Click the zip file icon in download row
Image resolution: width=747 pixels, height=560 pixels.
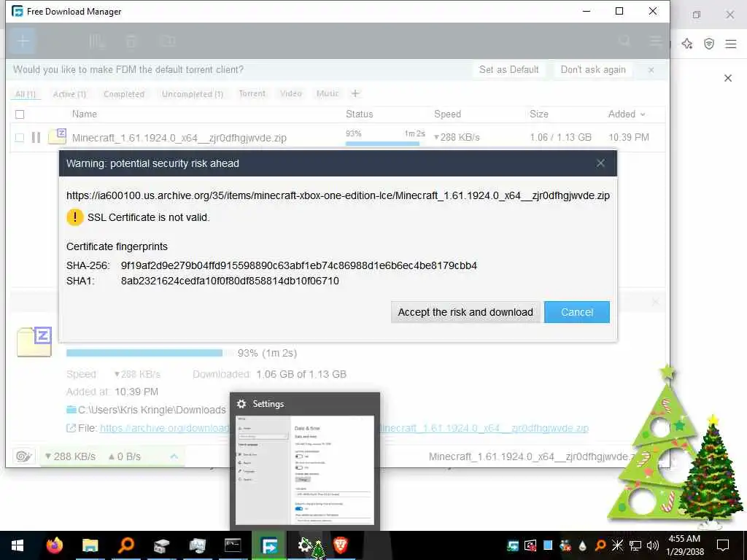57,136
